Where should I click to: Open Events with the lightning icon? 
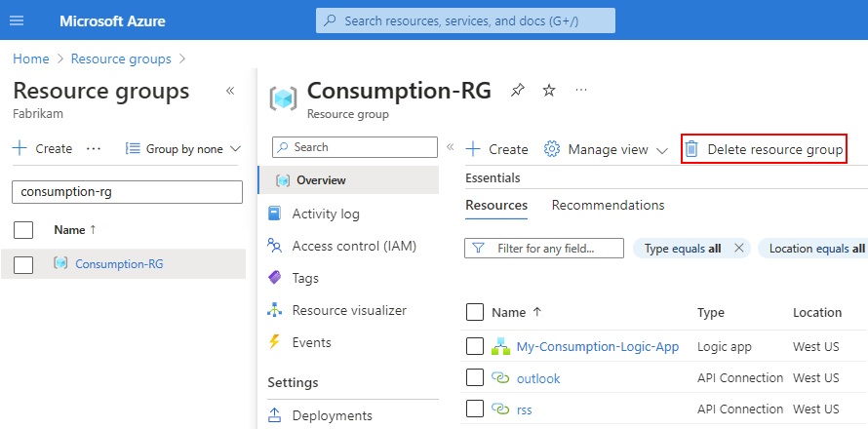[311, 342]
